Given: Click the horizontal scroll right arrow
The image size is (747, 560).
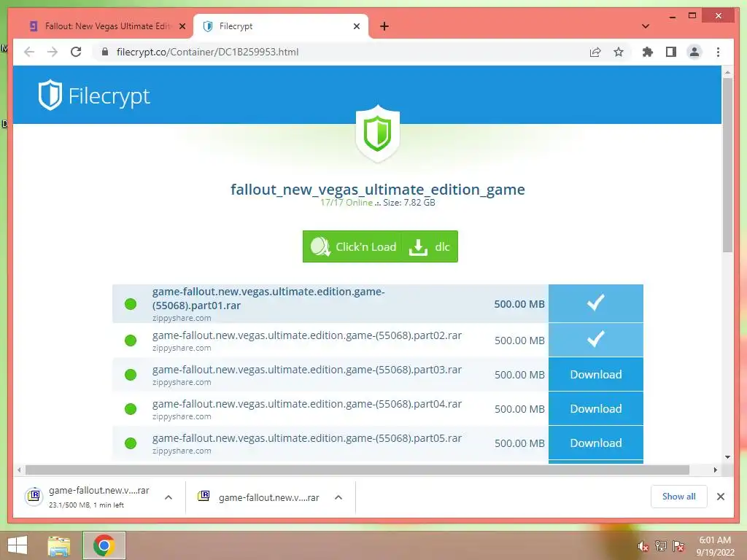Looking at the screenshot, I should click(x=715, y=470).
